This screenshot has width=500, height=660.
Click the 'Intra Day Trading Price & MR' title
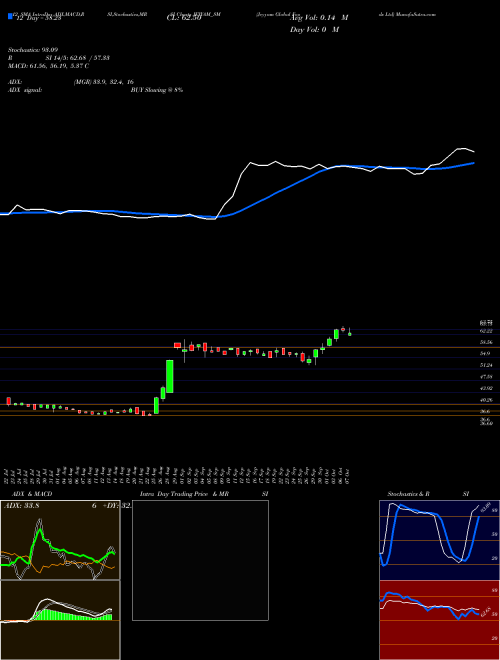coord(185,494)
